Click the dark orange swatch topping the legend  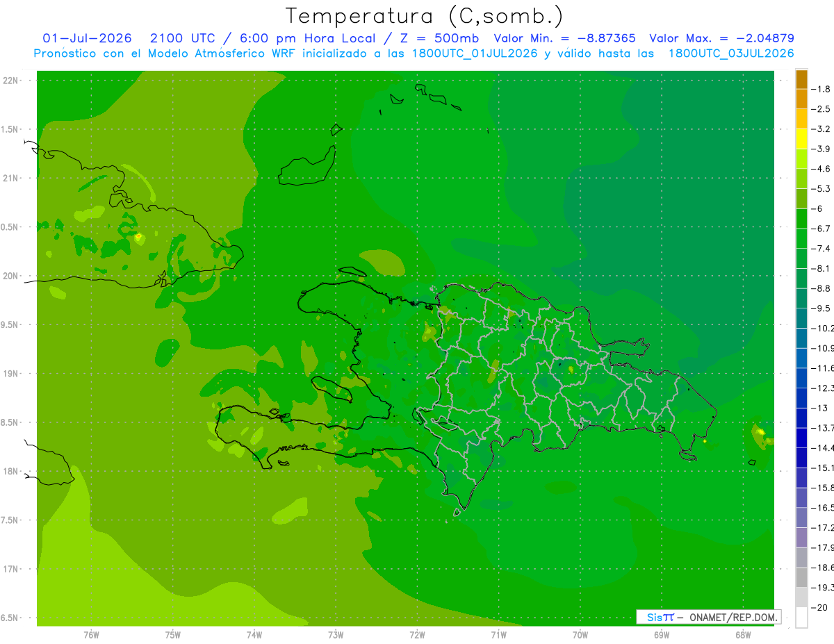click(801, 79)
